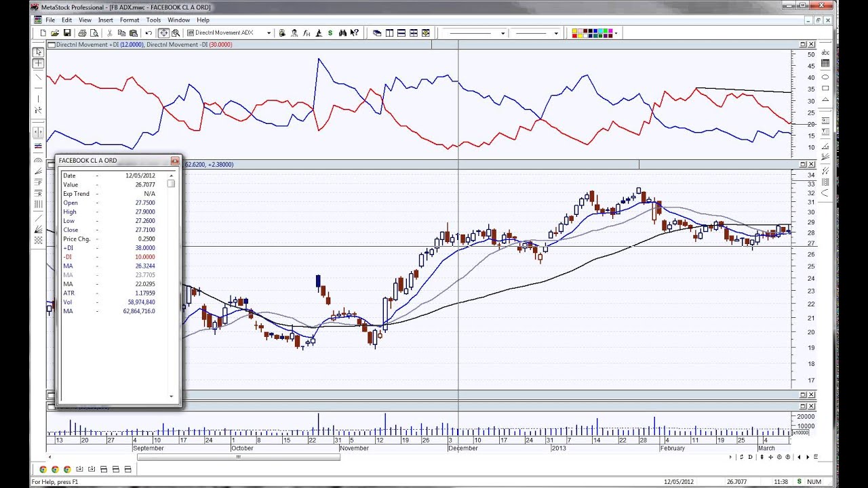
Task: Open the File menu
Action: pyautogui.click(x=50, y=20)
